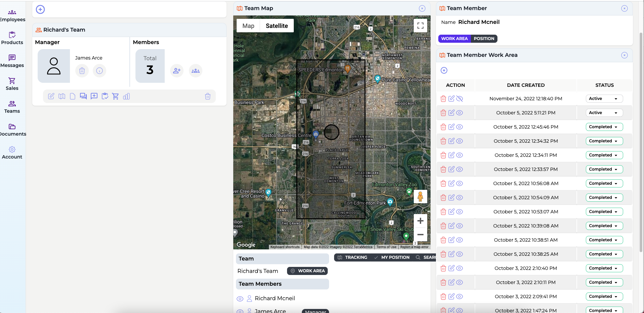The image size is (644, 313).
Task: Open Active status dropdown for October 5 5:11:21 PM
Action: [604, 113]
